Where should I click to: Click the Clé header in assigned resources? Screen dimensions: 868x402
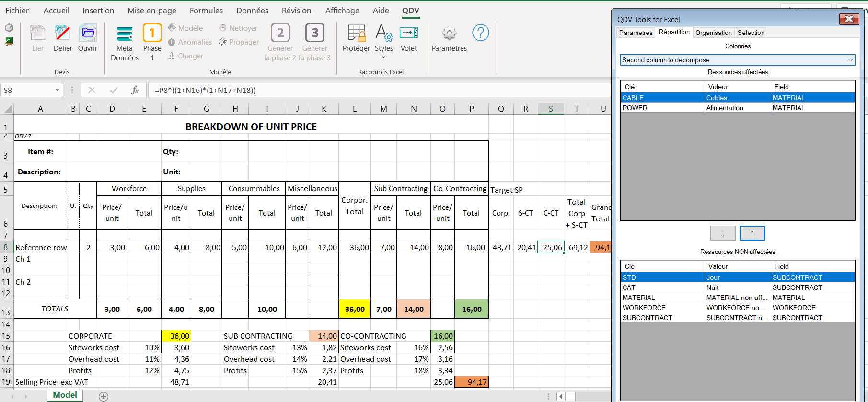(x=662, y=87)
